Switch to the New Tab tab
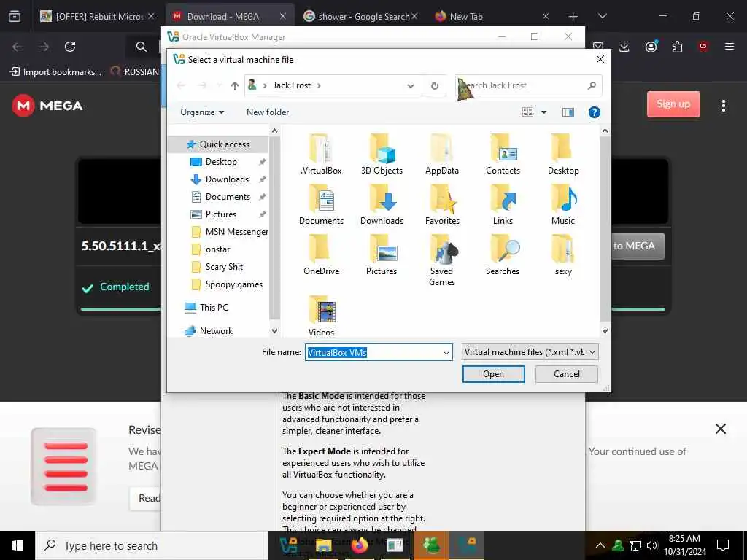This screenshot has height=560, width=747. tap(492, 16)
